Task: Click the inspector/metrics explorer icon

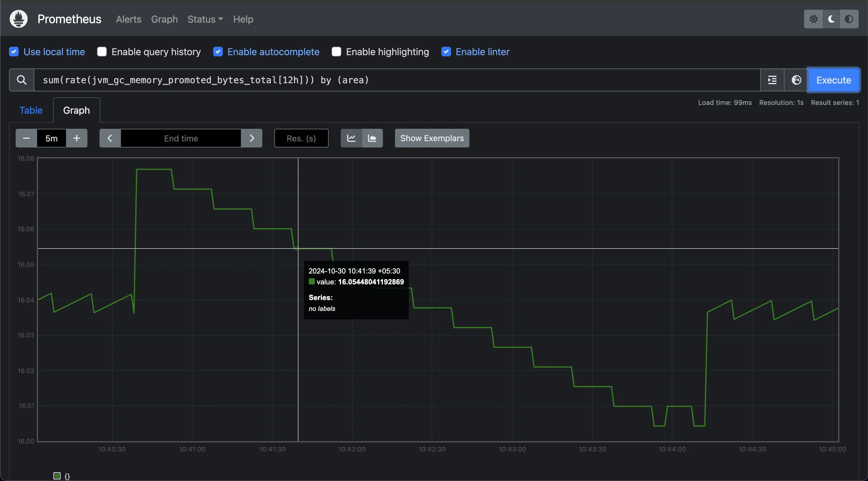Action: coord(796,79)
